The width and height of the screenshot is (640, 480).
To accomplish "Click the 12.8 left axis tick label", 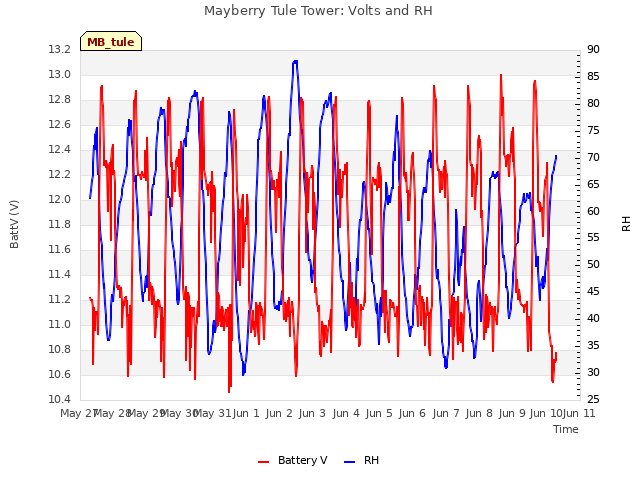I will [60, 100].
